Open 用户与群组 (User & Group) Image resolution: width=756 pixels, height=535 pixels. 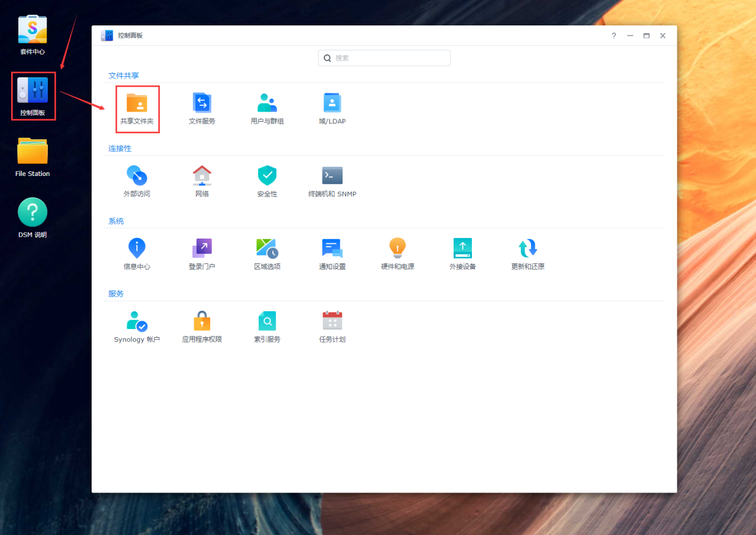tap(267, 103)
